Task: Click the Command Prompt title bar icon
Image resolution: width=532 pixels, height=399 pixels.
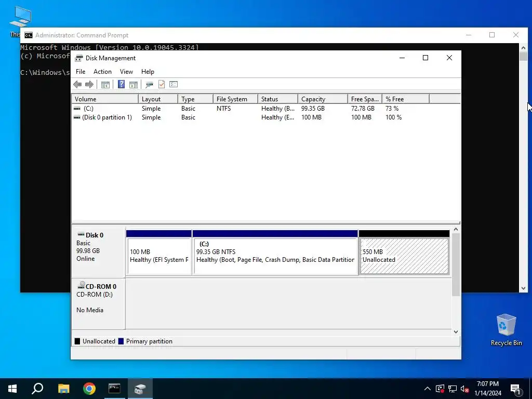Action: (29, 35)
